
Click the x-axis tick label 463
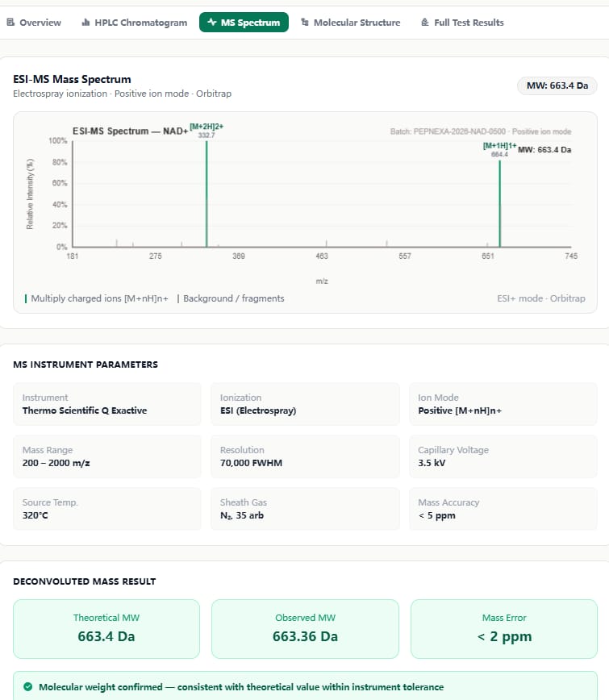[x=322, y=256]
